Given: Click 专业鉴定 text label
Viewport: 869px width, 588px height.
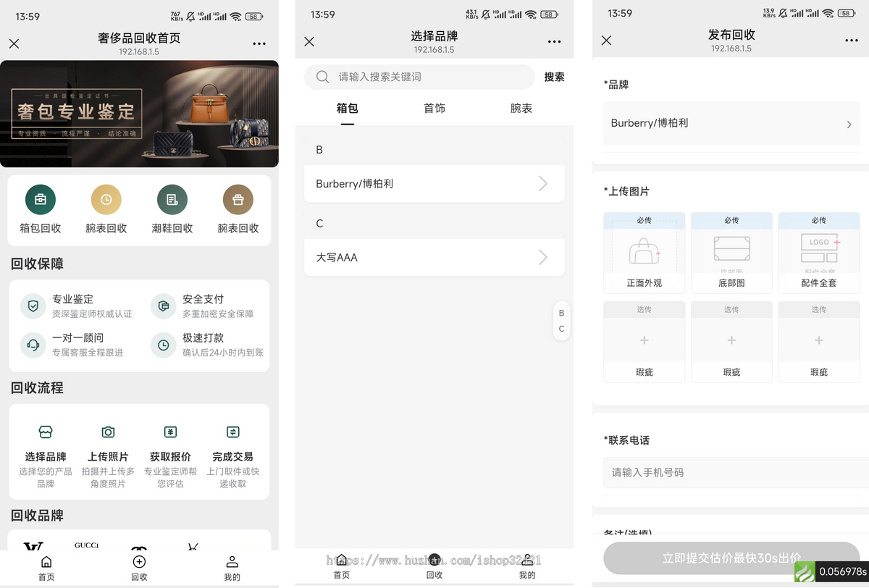Looking at the screenshot, I should [72, 299].
